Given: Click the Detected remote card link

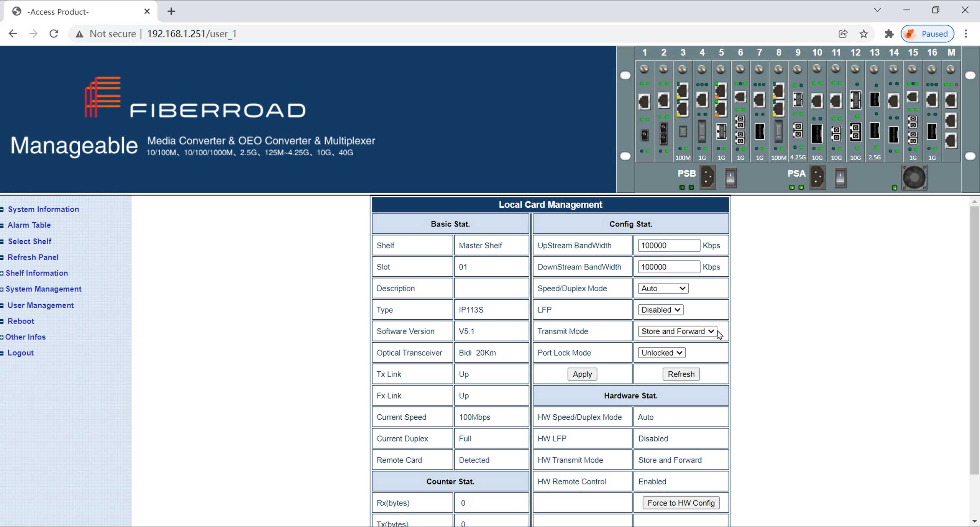Looking at the screenshot, I should coord(474,460).
